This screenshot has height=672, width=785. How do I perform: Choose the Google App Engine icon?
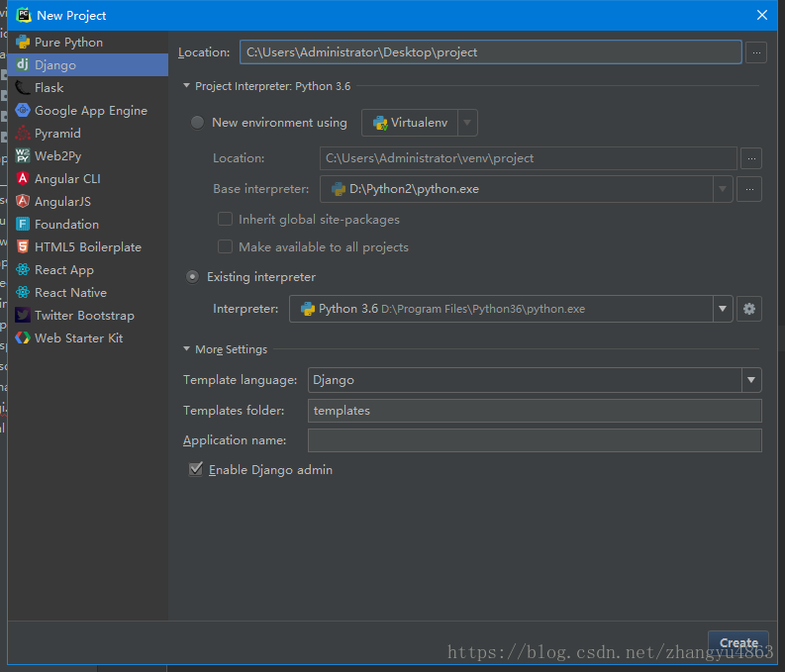[23, 111]
